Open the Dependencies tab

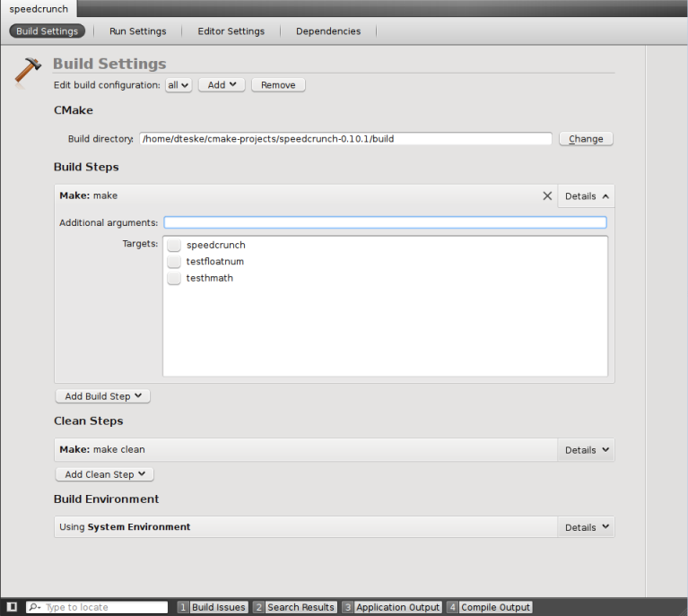click(x=328, y=31)
